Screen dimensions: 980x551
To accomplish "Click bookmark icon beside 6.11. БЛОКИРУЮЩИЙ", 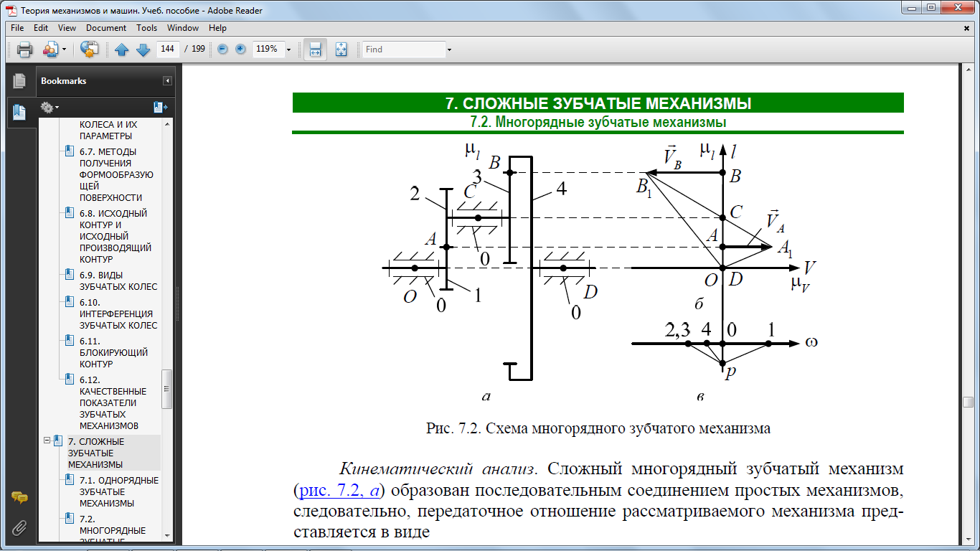I will click(x=70, y=341).
